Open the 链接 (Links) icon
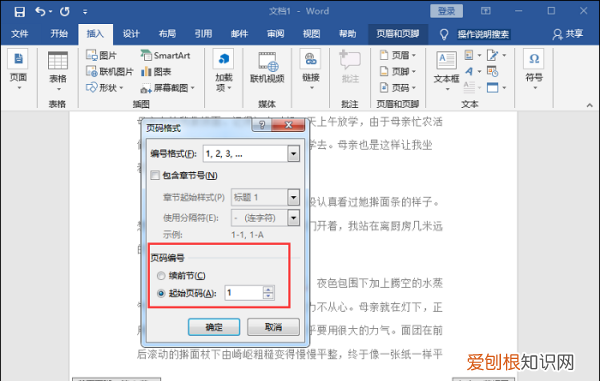This screenshot has height=381, width=600. [x=311, y=59]
